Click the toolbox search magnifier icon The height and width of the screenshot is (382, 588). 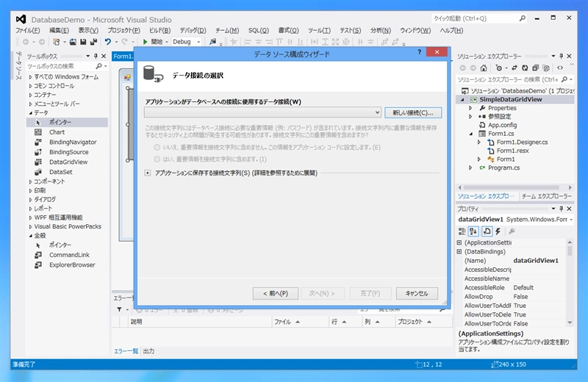99,66
